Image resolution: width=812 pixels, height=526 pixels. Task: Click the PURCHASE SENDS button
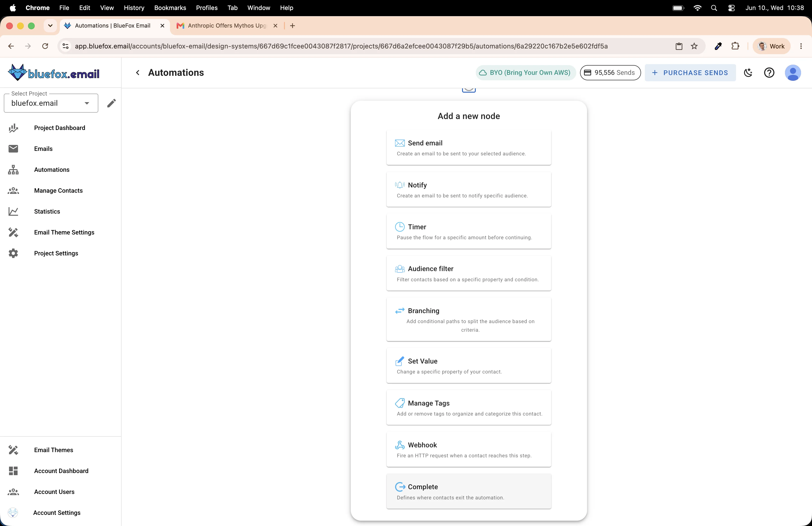690,73
